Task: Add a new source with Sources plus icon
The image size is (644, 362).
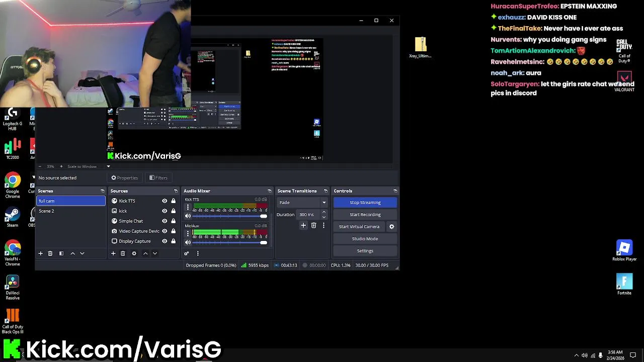Action: [113, 253]
